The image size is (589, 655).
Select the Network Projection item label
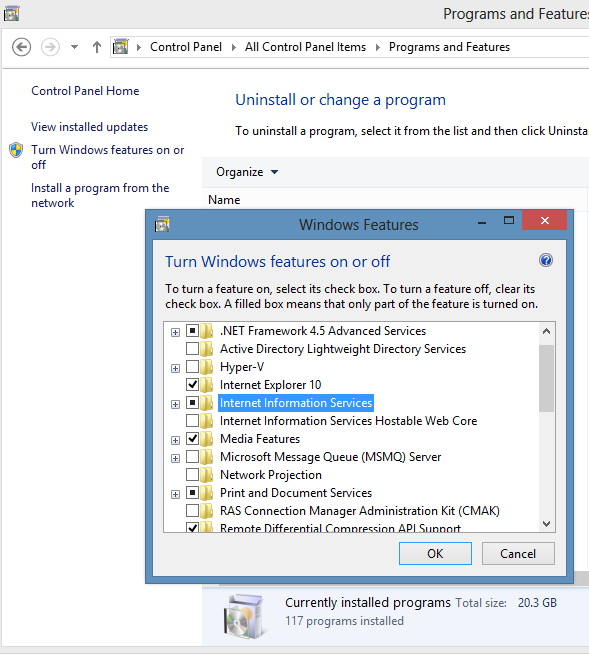click(271, 475)
